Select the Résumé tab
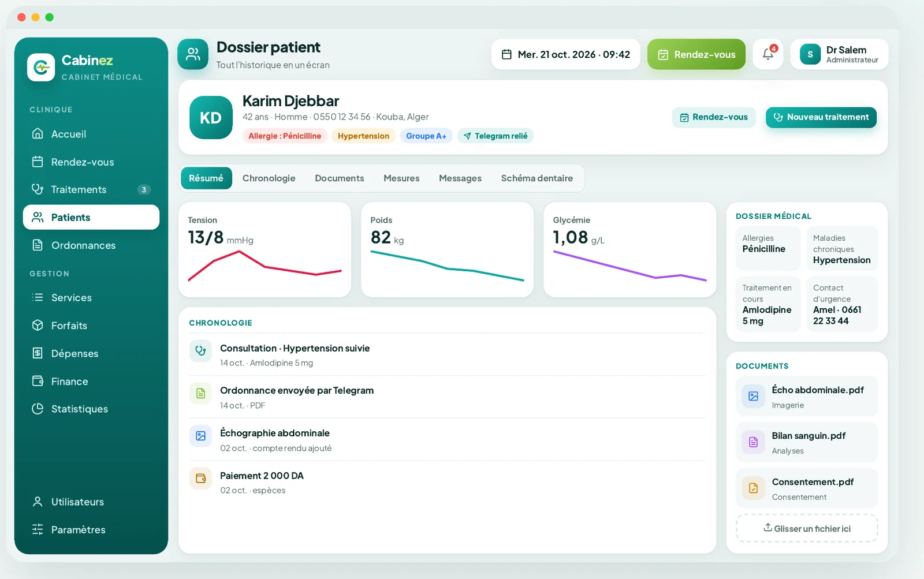 tap(206, 178)
